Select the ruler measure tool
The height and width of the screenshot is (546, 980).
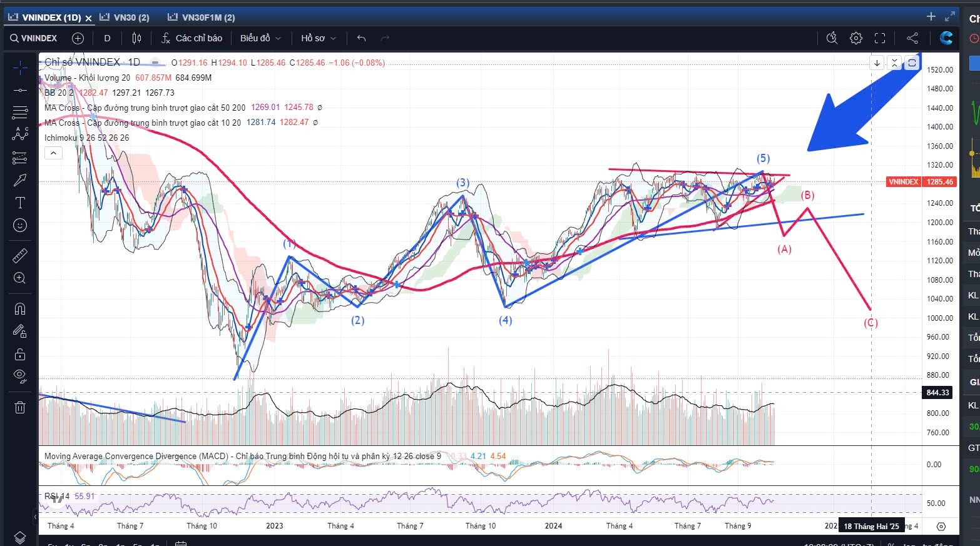20,255
